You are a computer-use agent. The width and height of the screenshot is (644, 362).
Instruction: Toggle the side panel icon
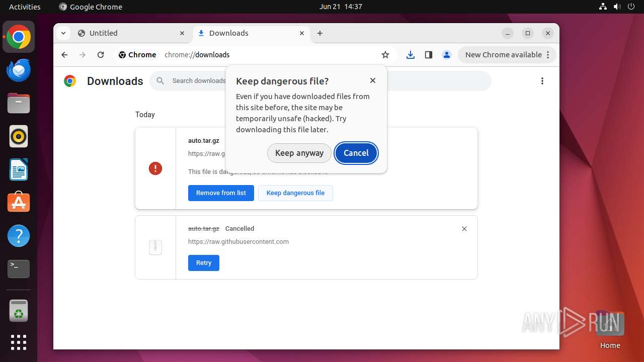pyautogui.click(x=429, y=55)
